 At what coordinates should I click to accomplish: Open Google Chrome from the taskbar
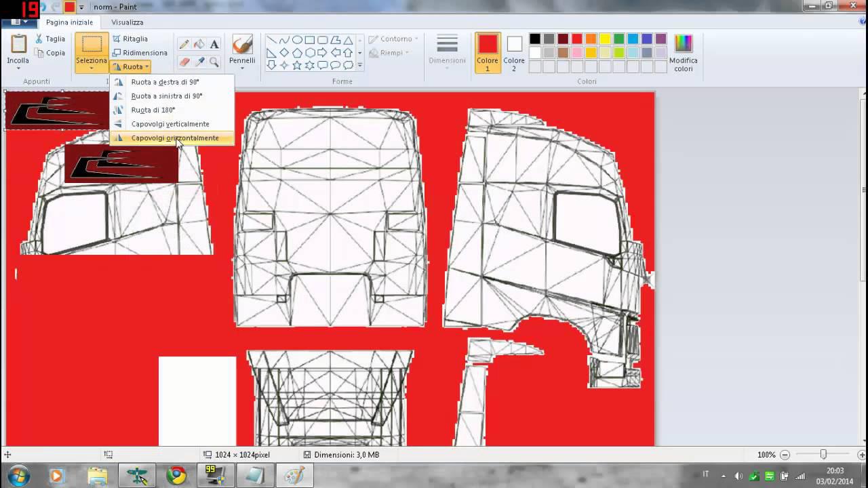point(177,476)
